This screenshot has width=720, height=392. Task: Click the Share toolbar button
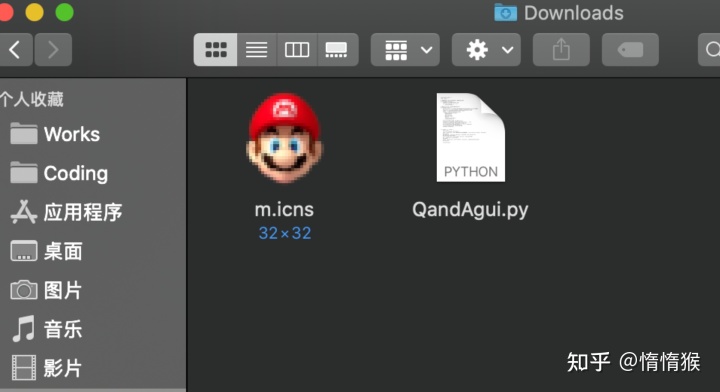(x=561, y=50)
